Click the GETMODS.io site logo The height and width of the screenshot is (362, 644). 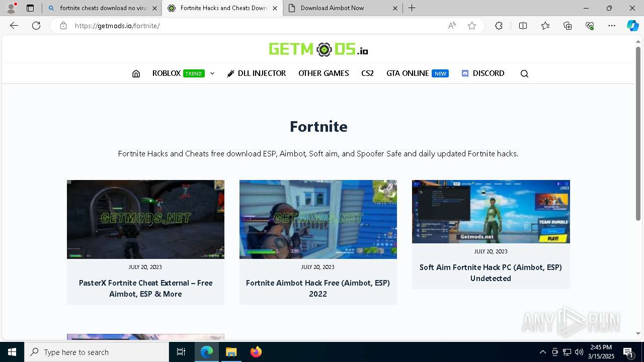pyautogui.click(x=318, y=49)
